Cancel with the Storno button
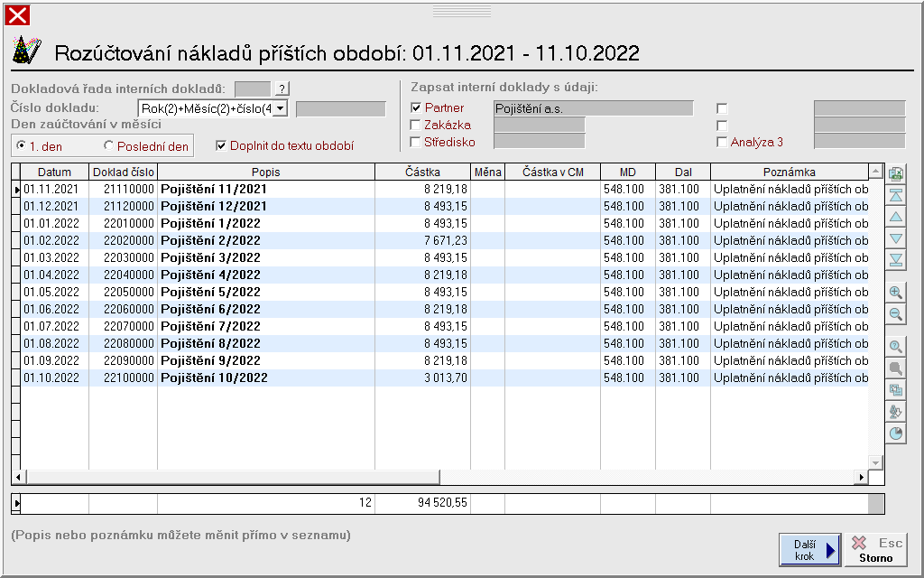The height and width of the screenshot is (578, 924). click(x=875, y=549)
